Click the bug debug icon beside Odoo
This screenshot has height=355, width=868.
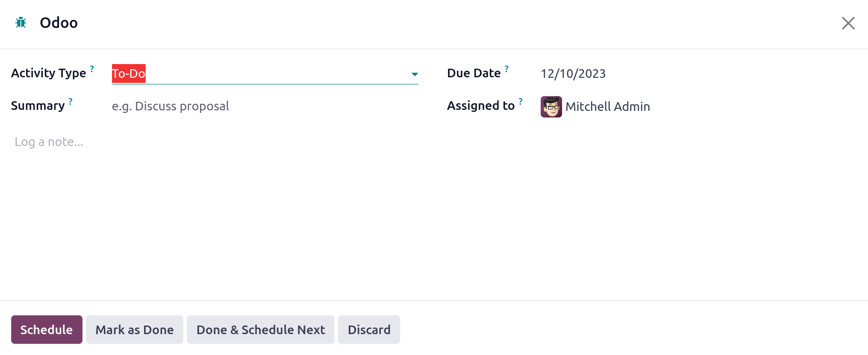pos(21,22)
